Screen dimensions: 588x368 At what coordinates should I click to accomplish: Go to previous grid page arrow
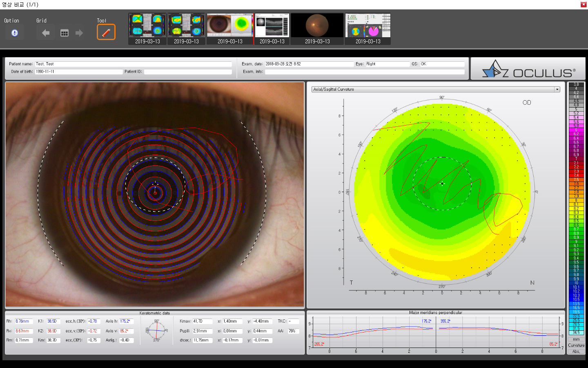point(46,33)
